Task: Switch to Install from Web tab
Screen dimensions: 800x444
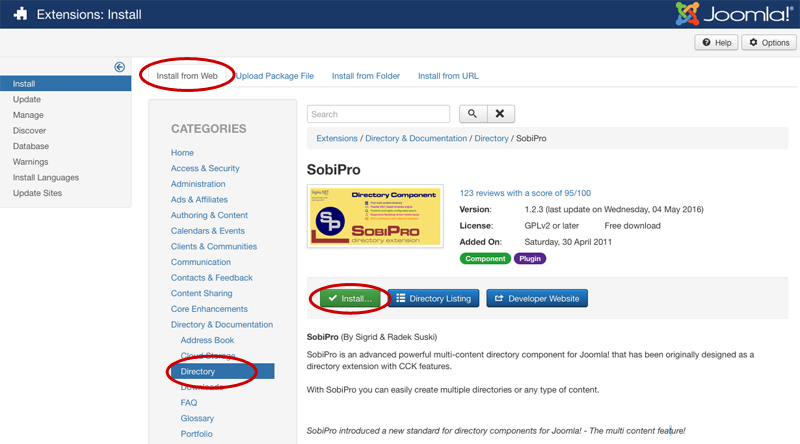Action: (x=187, y=76)
